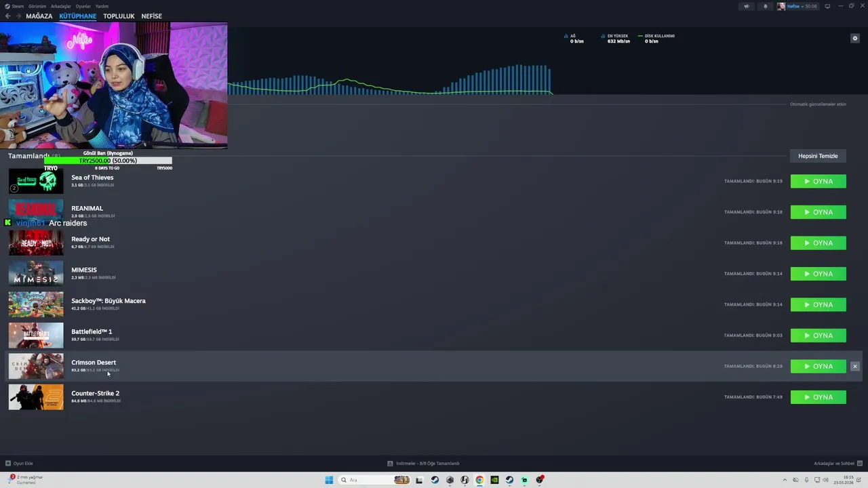Click the Sea of Thieves thumbnail
Image resolution: width=868 pixels, height=488 pixels.
(x=36, y=181)
